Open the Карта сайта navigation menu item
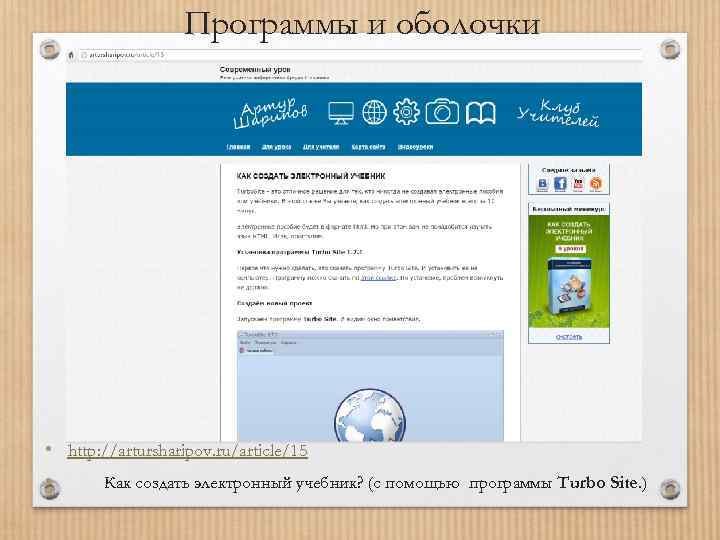This screenshot has height=540, width=720. pos(368,147)
